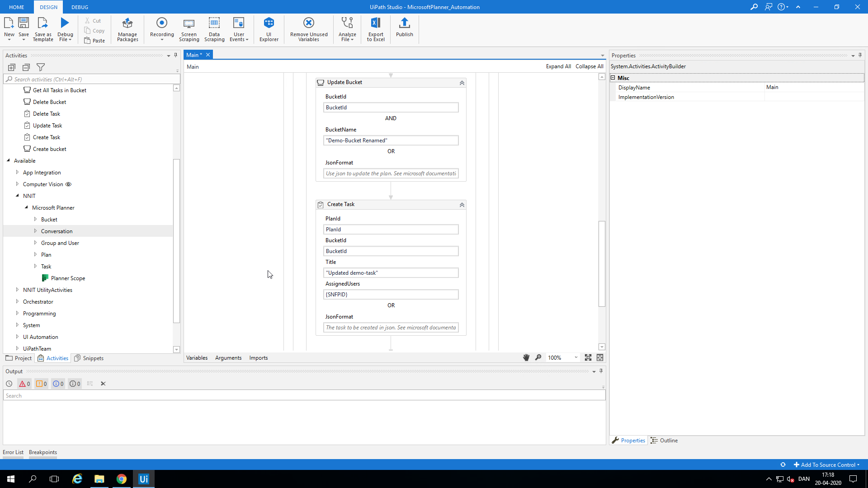Click the BucketId input field in Create Task
The width and height of the screenshot is (868, 488).
(391, 251)
